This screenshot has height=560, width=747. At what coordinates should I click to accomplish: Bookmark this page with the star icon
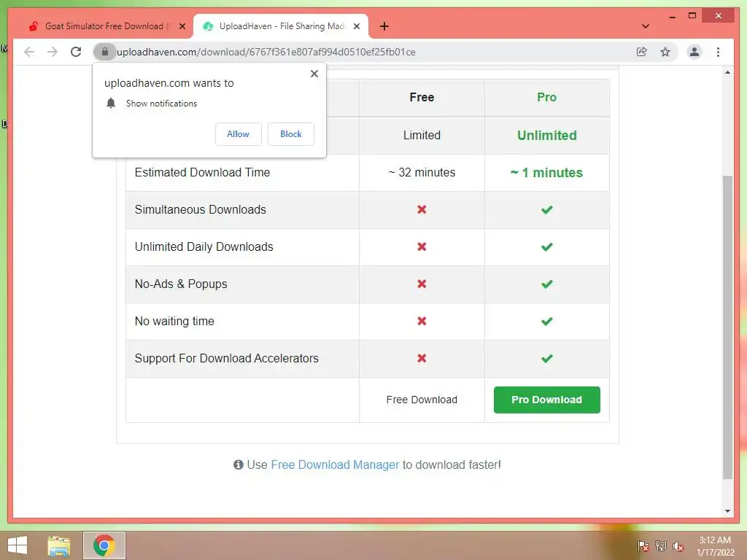(x=665, y=52)
